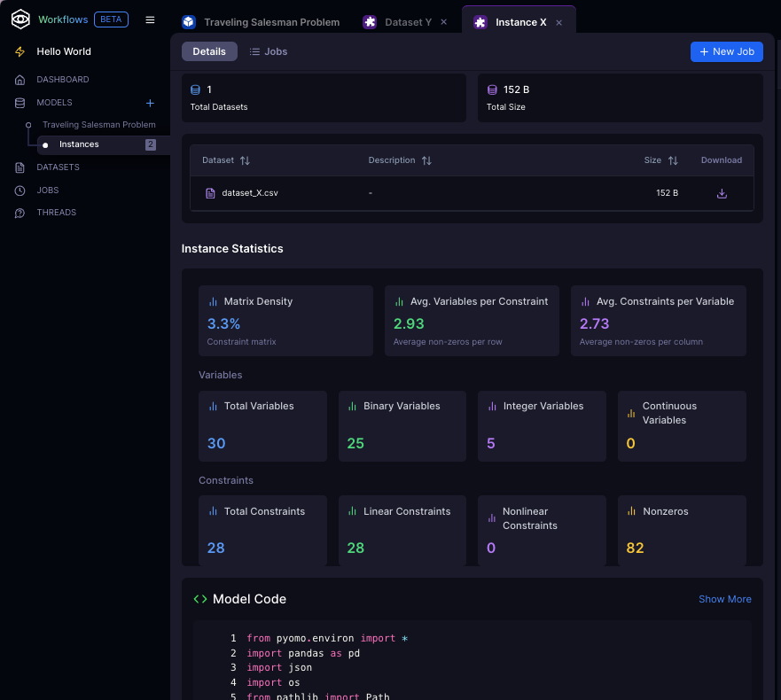Open Datasets in the sidebar
Viewport: 781px width, 700px height.
(x=58, y=167)
